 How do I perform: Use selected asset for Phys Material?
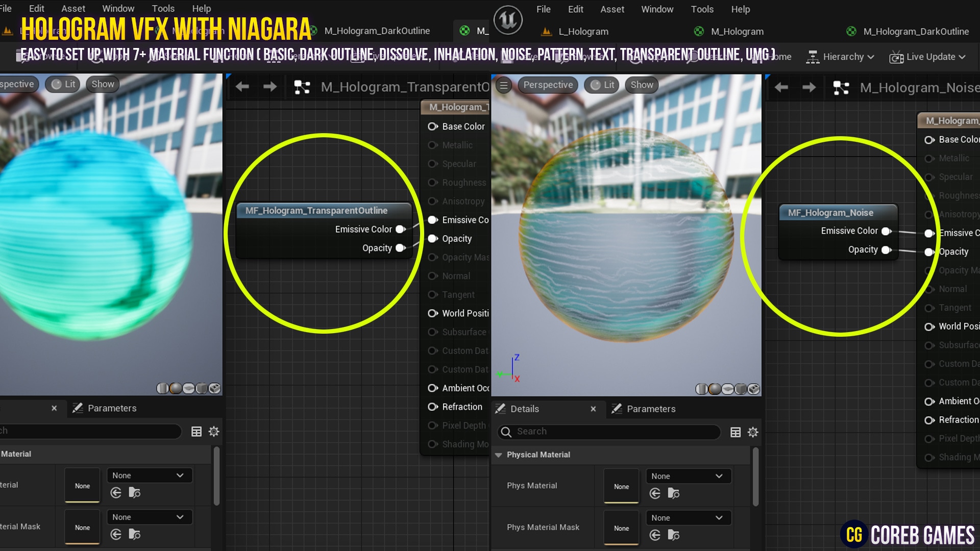[655, 493]
